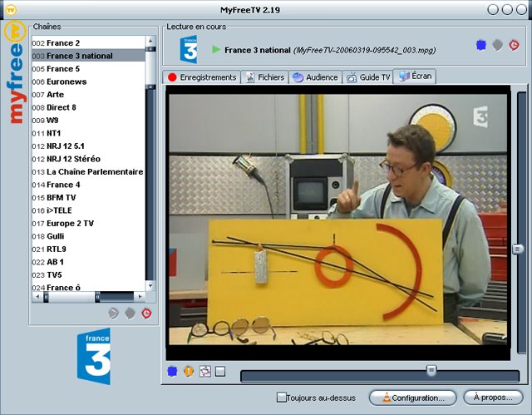This screenshot has height=415, width=532.
Task: Stop playback with the blue icon under the video
Action: tap(172, 371)
